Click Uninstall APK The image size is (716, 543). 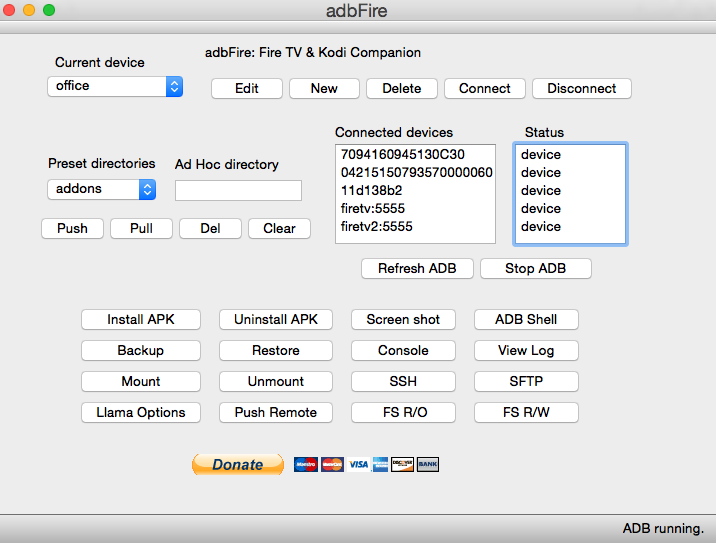[276, 320]
